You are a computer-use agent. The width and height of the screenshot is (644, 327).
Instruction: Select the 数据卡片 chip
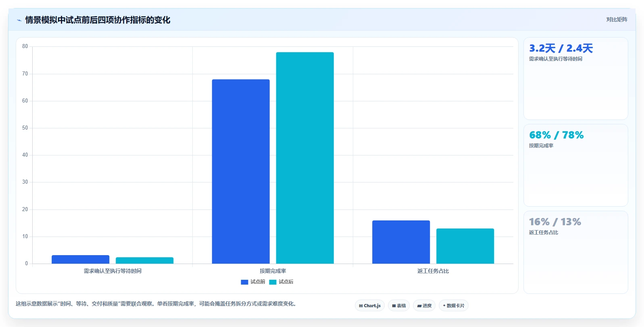454,306
